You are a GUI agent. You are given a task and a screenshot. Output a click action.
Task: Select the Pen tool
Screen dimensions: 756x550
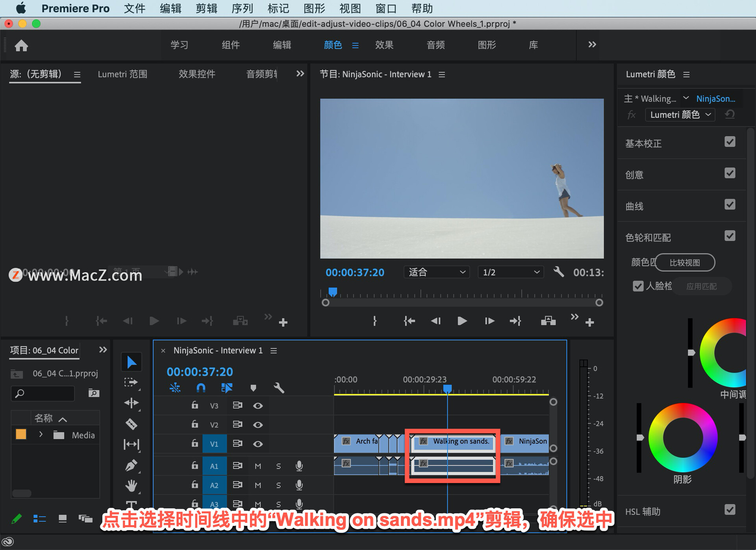click(x=131, y=465)
